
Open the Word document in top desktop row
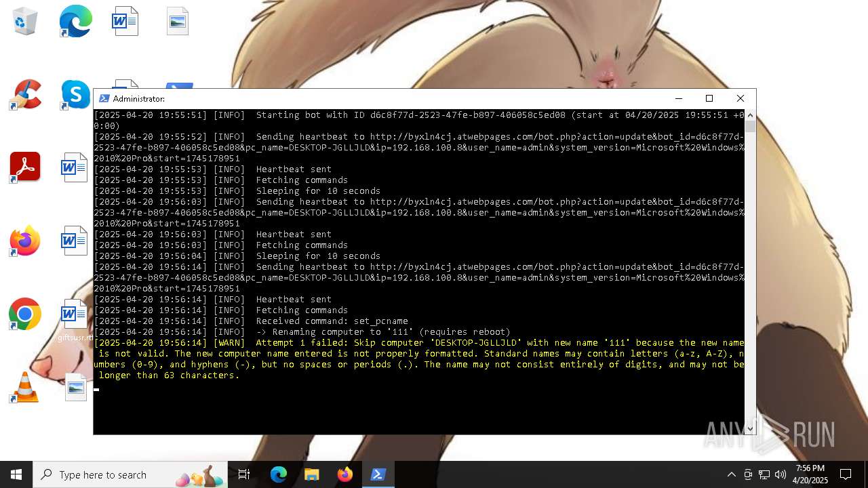(x=125, y=21)
